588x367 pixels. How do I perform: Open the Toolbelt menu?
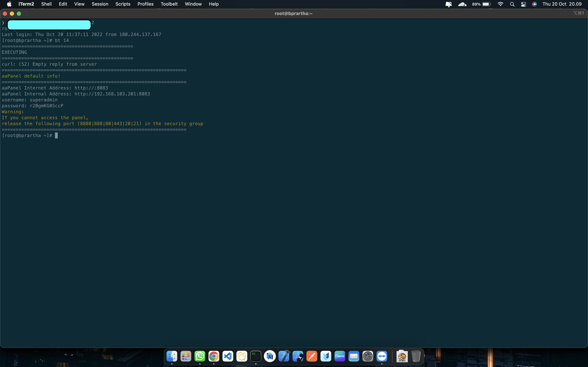pyautogui.click(x=169, y=4)
